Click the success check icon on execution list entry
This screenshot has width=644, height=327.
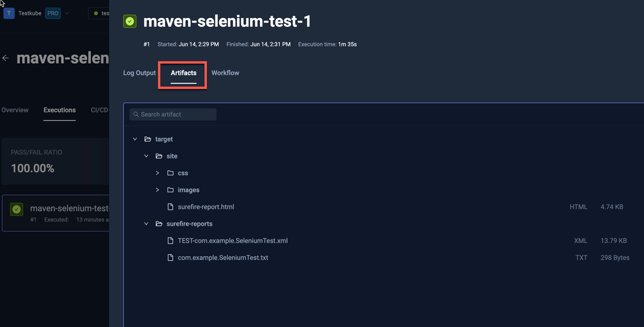16,209
